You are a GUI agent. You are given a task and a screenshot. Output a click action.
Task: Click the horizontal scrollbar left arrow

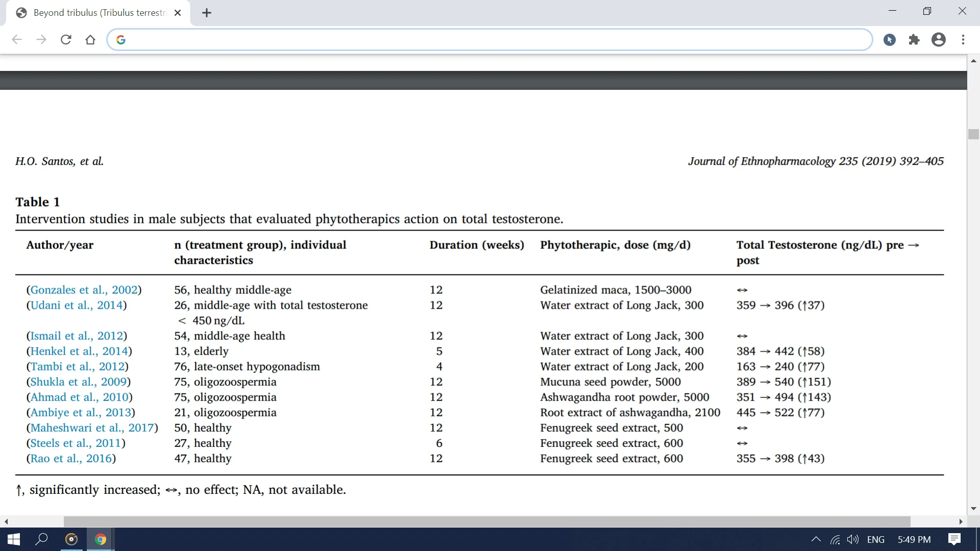pyautogui.click(x=6, y=521)
